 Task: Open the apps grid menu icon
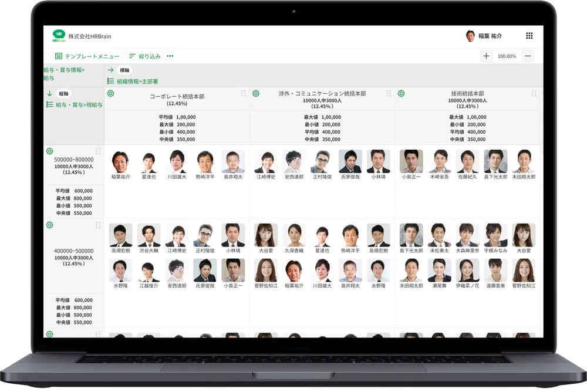point(529,36)
